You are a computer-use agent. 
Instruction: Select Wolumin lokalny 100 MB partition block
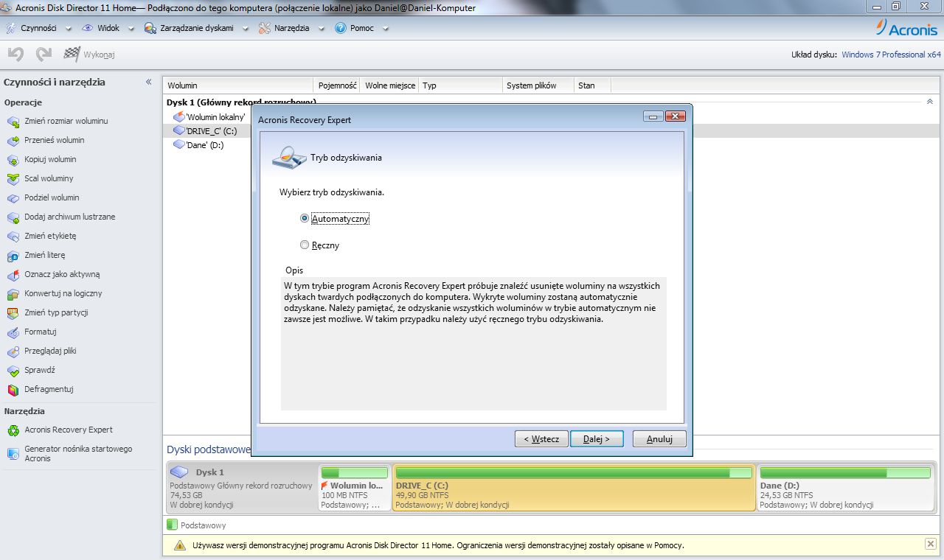pyautogui.click(x=354, y=488)
